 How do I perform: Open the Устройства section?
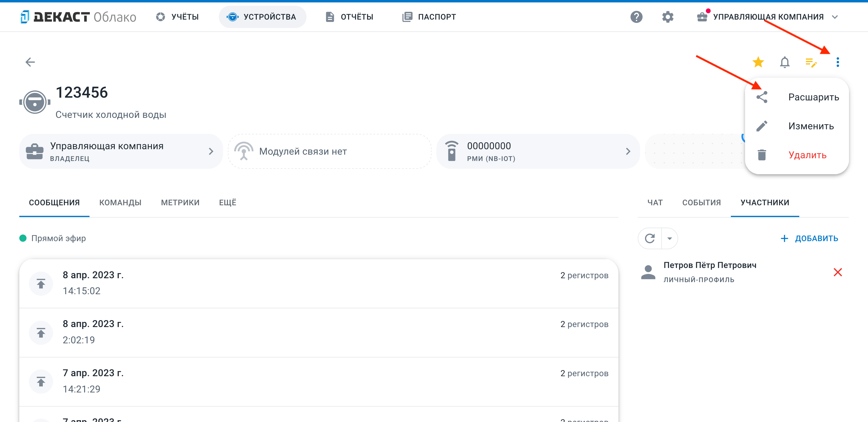click(x=262, y=17)
